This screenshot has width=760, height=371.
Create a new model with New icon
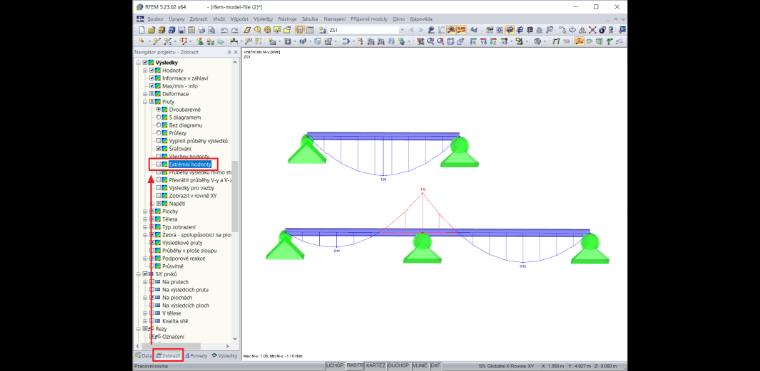click(142, 30)
